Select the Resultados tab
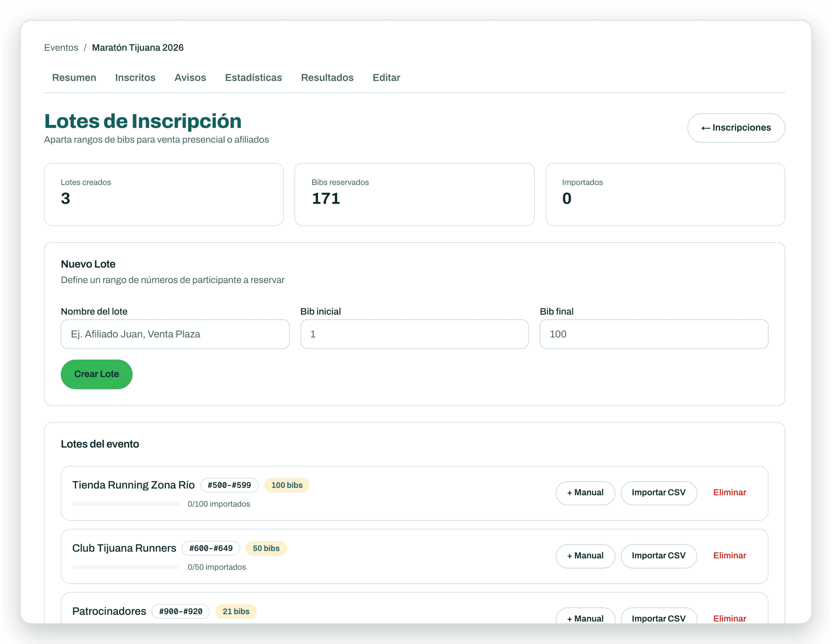Screen dimensions: 832x644 (327, 78)
